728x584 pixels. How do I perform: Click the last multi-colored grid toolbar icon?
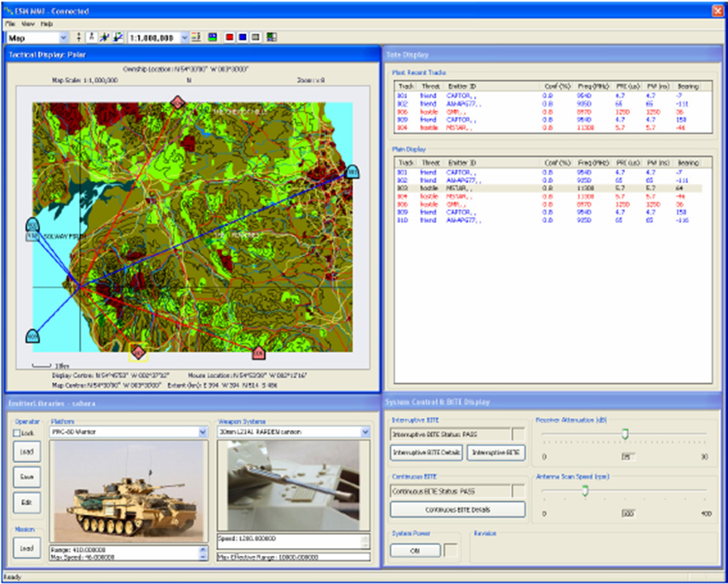coord(271,37)
